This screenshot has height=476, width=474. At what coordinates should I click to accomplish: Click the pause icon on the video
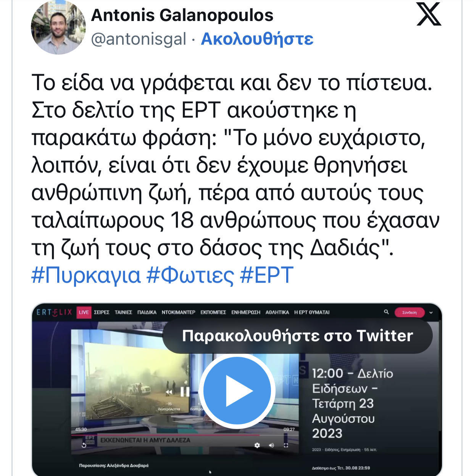[185, 392]
